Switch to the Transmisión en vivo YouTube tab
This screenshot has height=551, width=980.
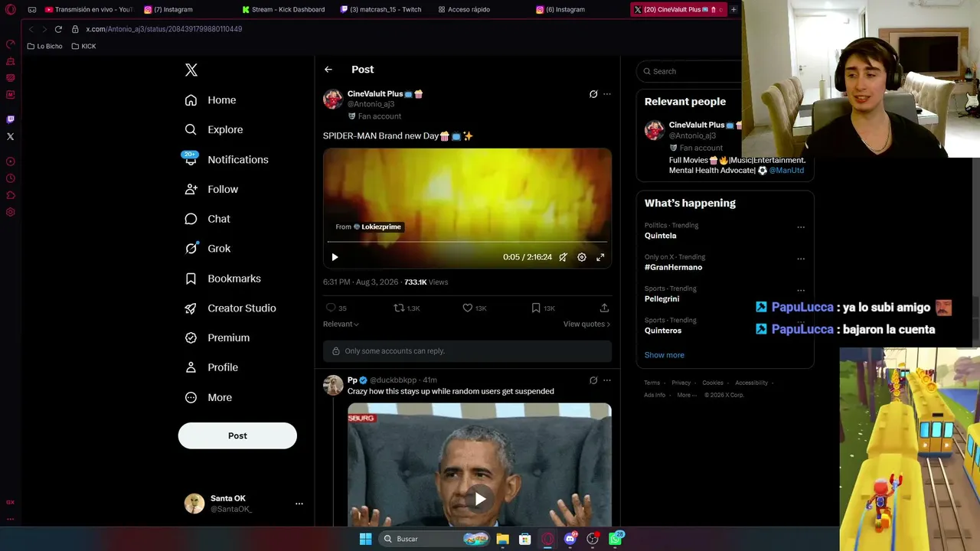point(88,10)
